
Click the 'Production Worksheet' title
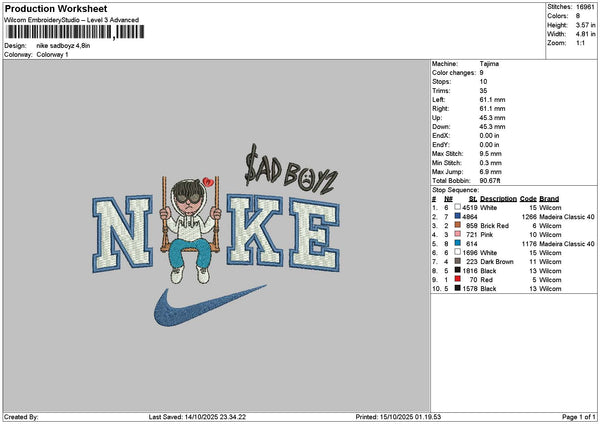56,8
